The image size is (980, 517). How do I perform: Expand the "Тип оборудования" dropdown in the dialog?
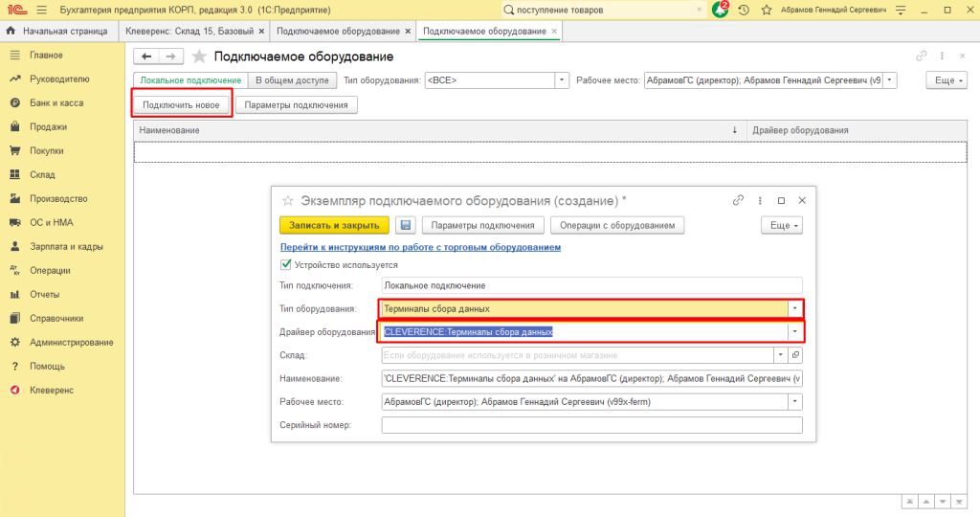click(794, 308)
